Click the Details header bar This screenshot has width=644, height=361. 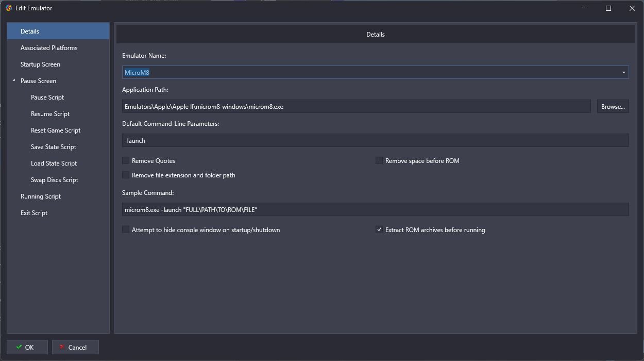pos(376,35)
